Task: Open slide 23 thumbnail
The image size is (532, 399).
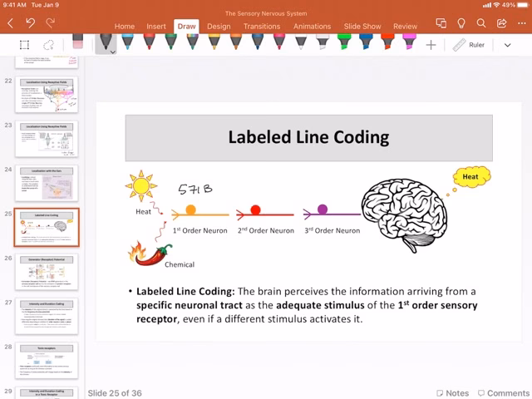Action: (47, 139)
